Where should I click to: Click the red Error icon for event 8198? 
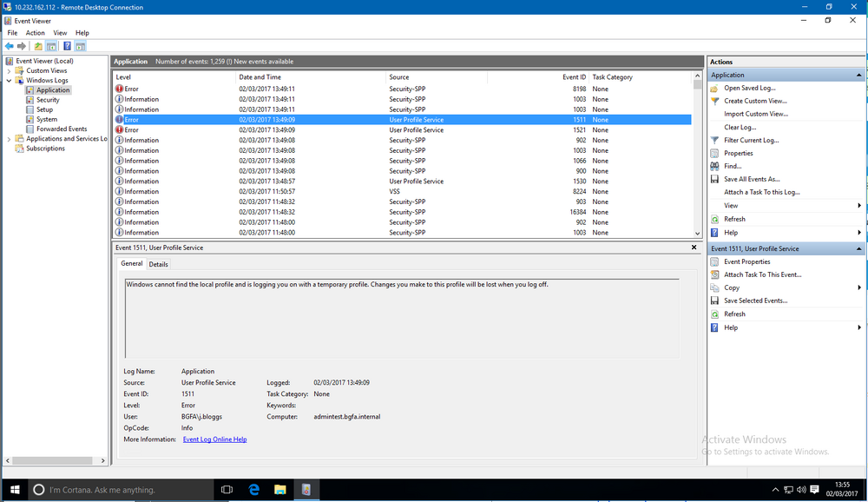point(119,89)
